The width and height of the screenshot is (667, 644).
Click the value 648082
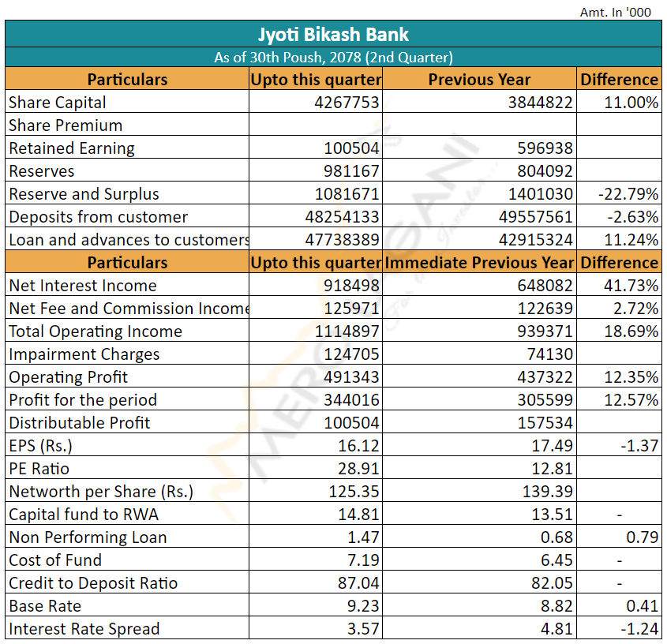pyautogui.click(x=545, y=286)
